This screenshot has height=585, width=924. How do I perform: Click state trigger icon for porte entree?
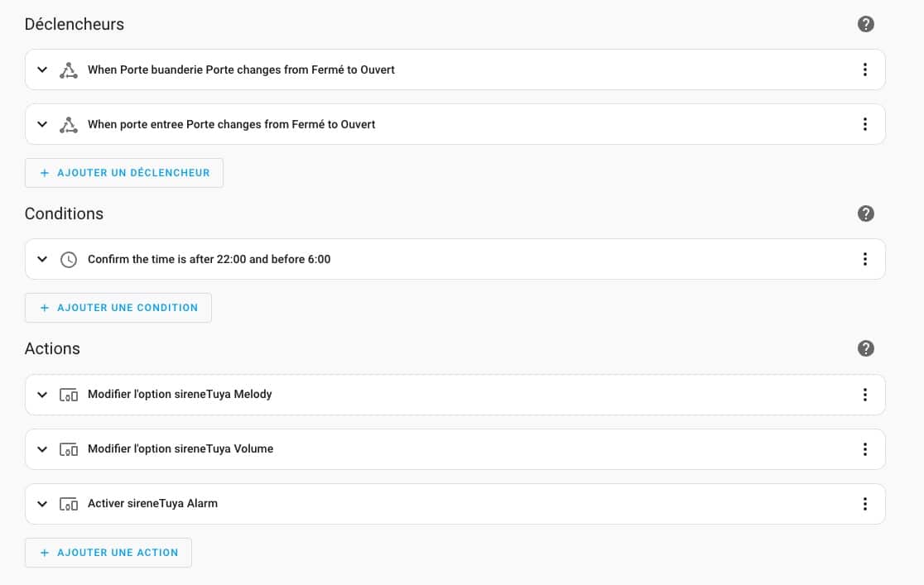(69, 125)
